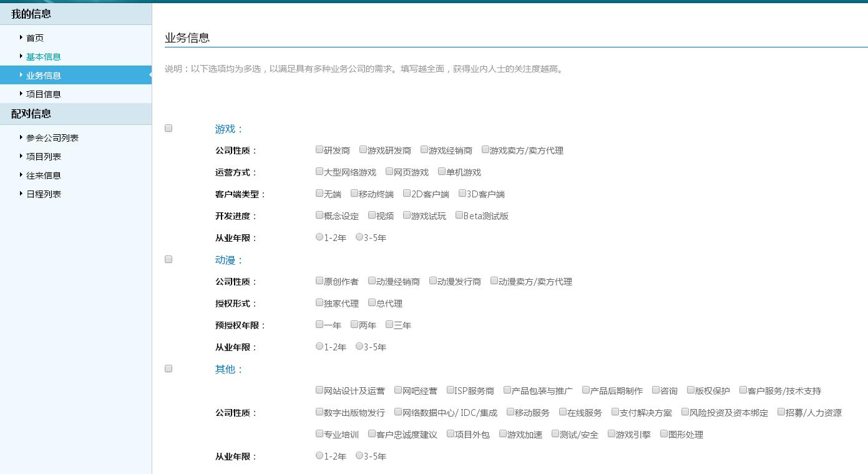Viewport: 868px width, 474px height.
Task: Select the 游戏引擎 checkbox
Action: (612, 433)
